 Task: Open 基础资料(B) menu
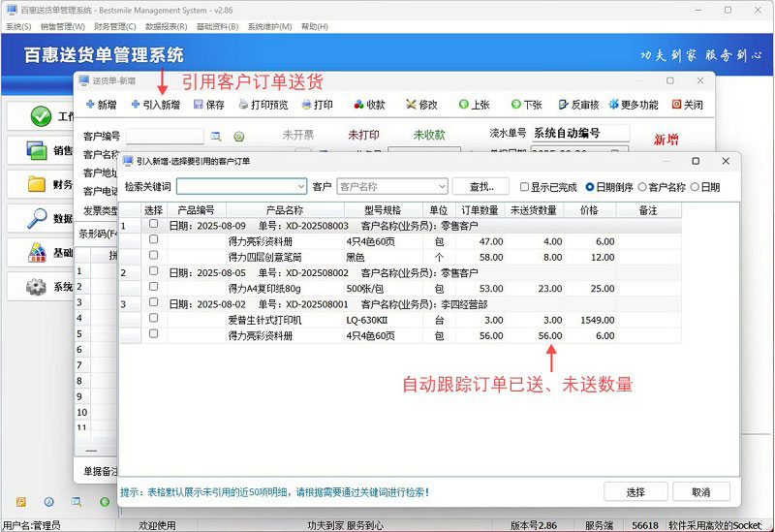[217, 26]
